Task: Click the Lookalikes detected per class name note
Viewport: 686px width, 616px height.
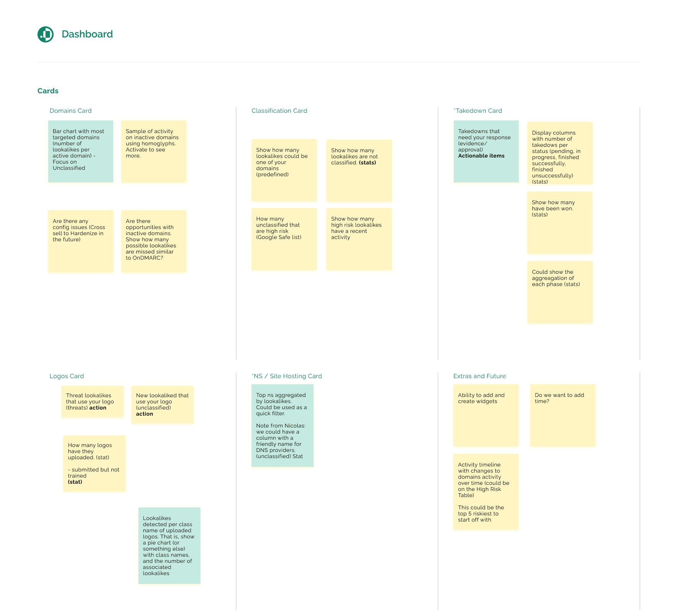Action: pos(169,545)
